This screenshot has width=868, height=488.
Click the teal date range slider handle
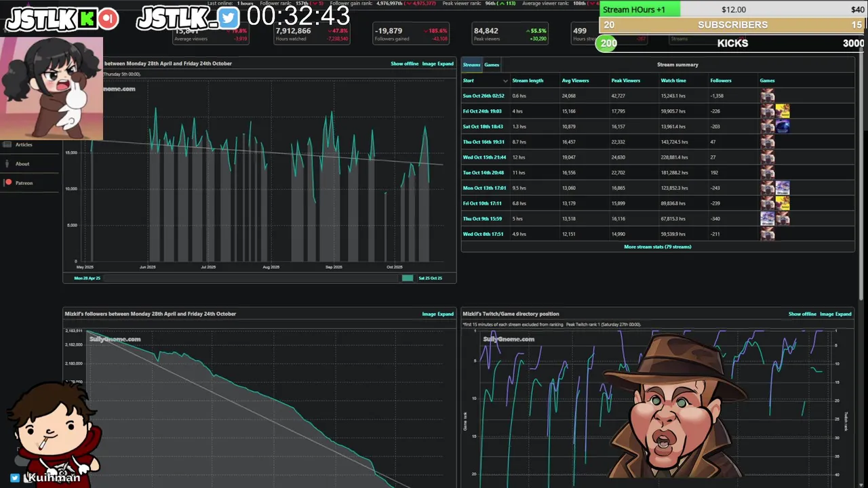coord(408,278)
